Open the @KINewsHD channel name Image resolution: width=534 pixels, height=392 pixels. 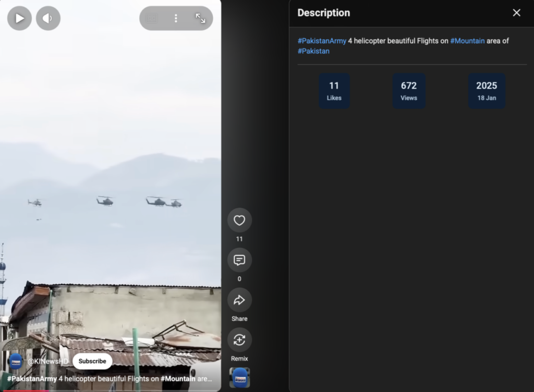47,361
